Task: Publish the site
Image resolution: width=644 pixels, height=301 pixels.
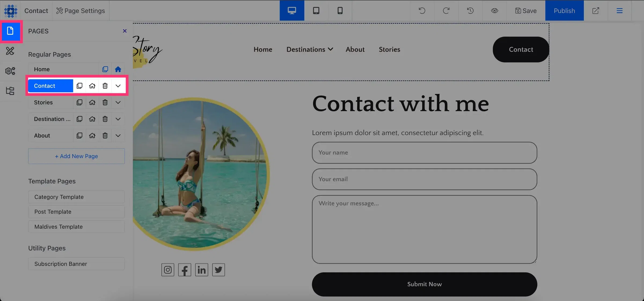Action: 564,10
